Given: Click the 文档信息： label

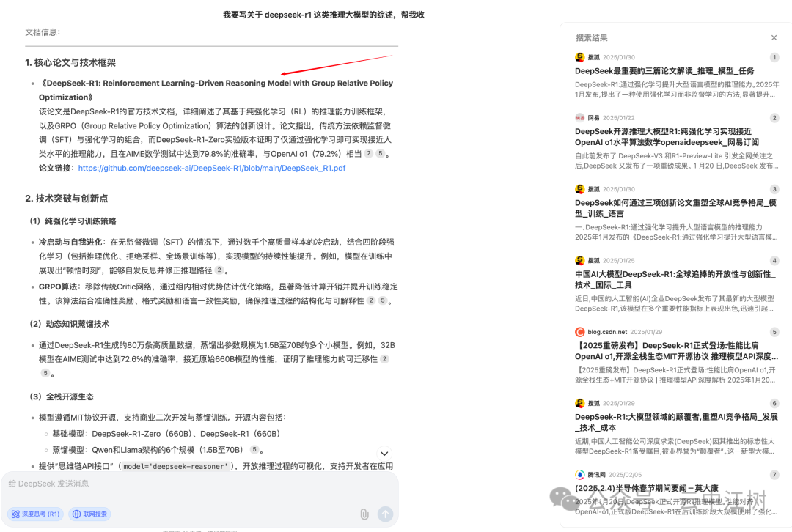Looking at the screenshot, I should (43, 32).
